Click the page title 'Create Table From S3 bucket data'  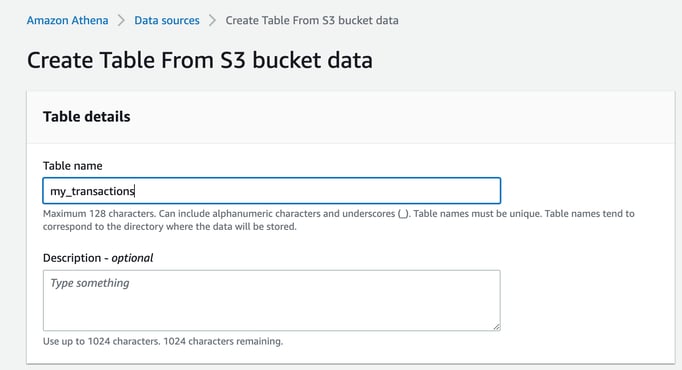click(200, 60)
